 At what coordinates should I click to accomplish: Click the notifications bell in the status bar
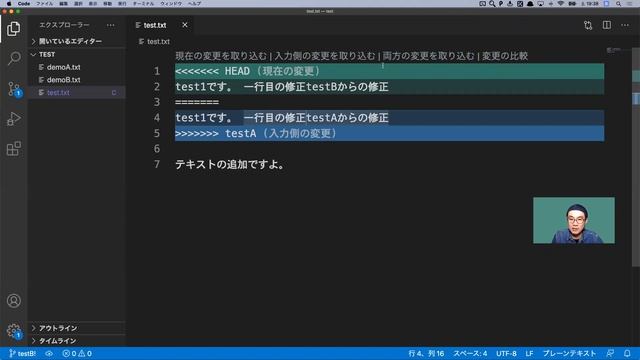click(x=627, y=353)
